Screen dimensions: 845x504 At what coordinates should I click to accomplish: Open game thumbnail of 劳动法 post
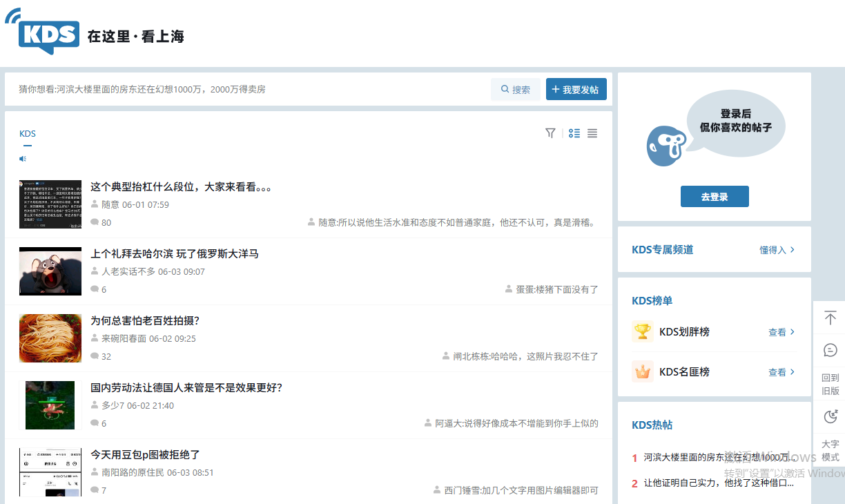coord(50,405)
